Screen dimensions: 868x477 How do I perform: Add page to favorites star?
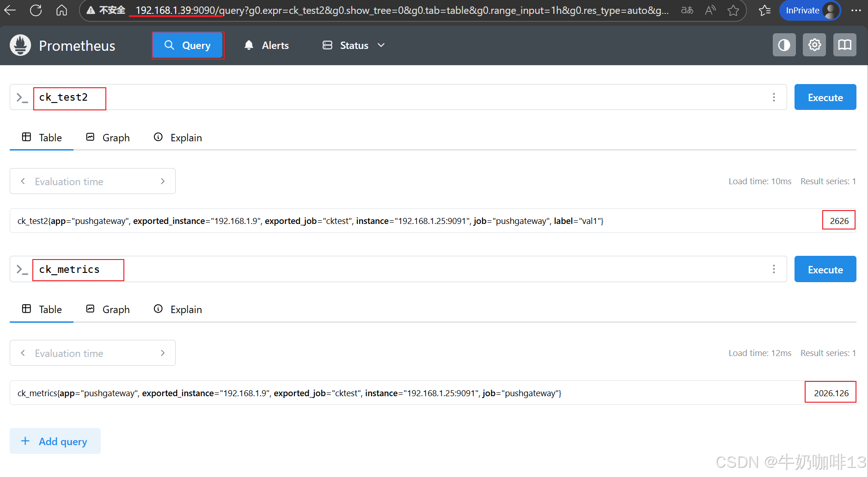[x=733, y=10]
